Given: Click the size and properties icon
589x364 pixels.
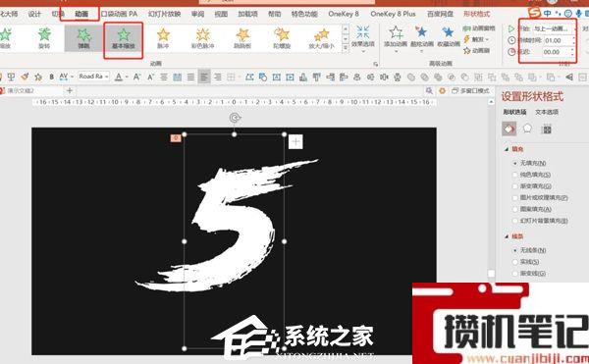Looking at the screenshot, I should pos(547,130).
